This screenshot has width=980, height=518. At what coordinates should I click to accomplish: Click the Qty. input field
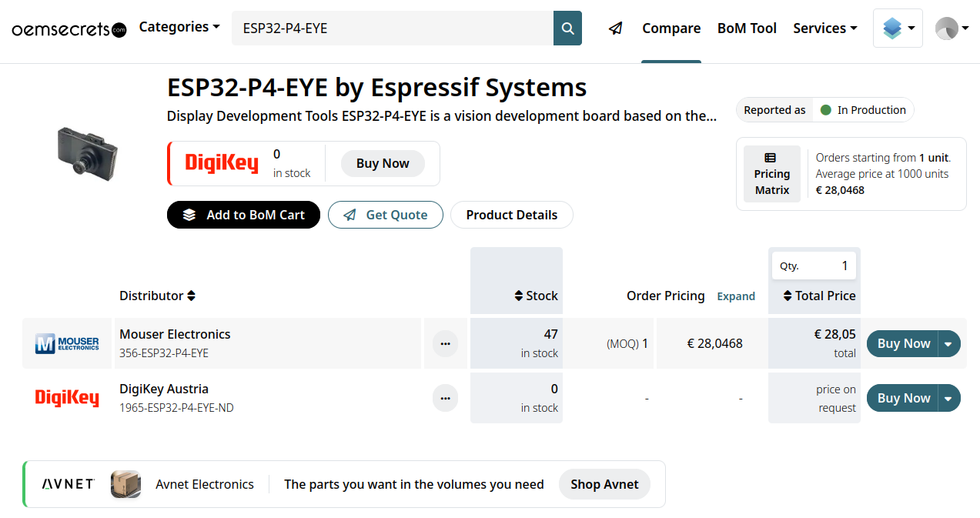pos(814,266)
